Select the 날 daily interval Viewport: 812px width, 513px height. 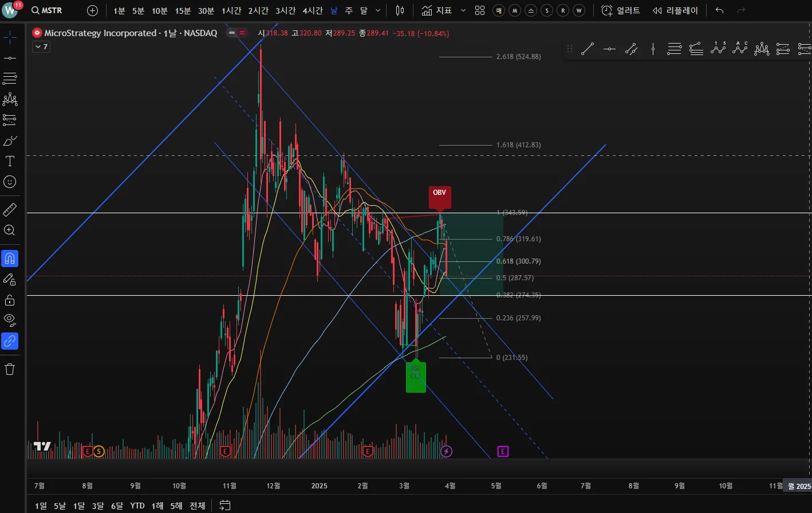point(334,11)
